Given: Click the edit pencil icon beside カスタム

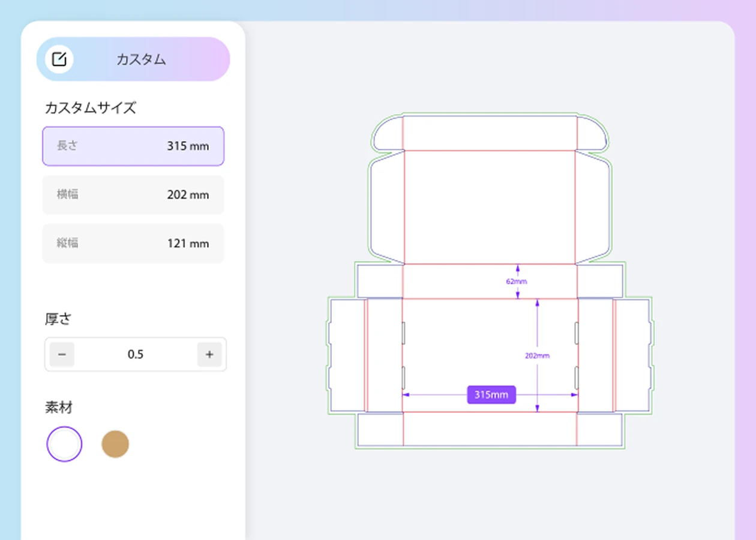Looking at the screenshot, I should pyautogui.click(x=59, y=59).
